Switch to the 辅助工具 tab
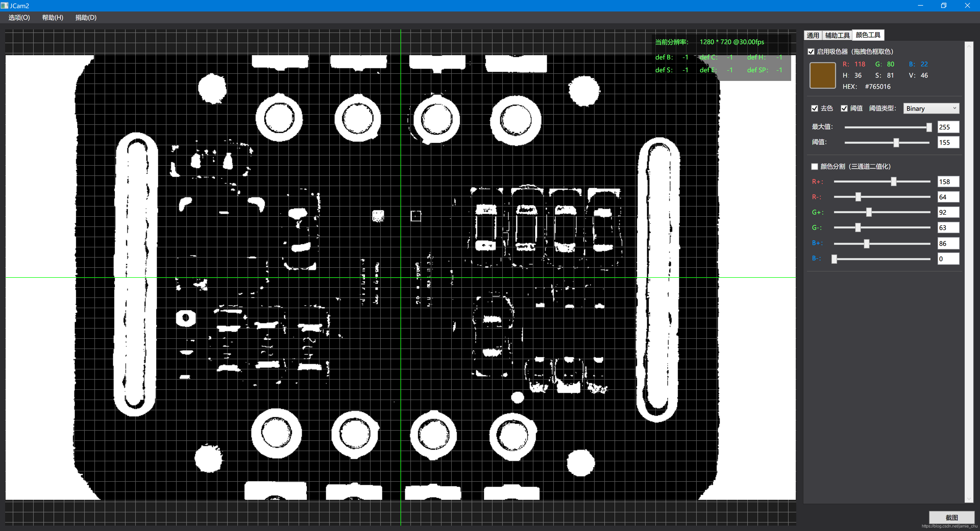 click(837, 35)
